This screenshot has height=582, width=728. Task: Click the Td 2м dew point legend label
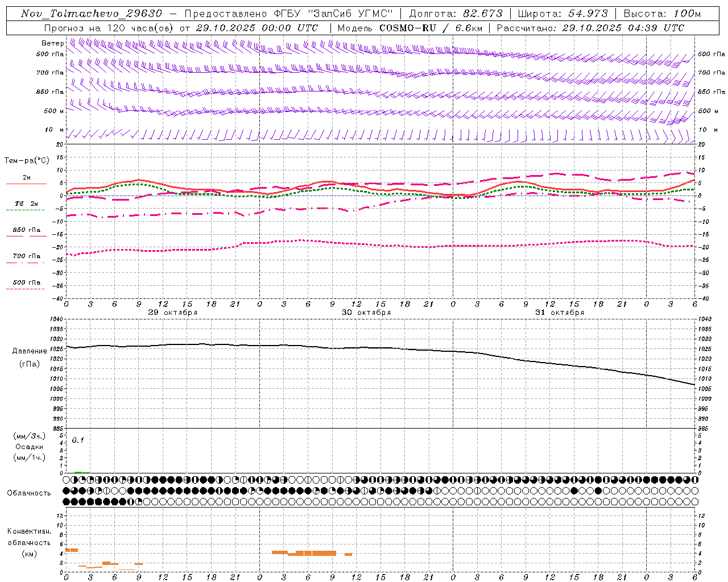click(27, 203)
